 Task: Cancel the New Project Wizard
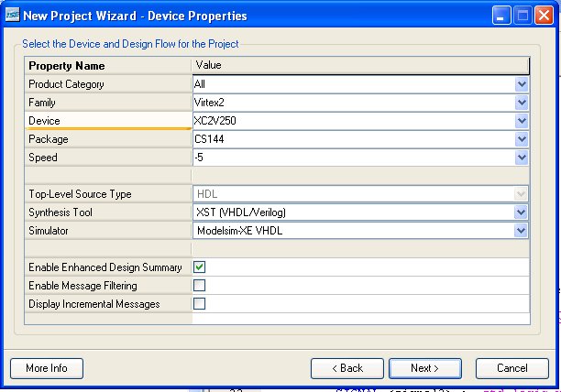[x=512, y=368]
